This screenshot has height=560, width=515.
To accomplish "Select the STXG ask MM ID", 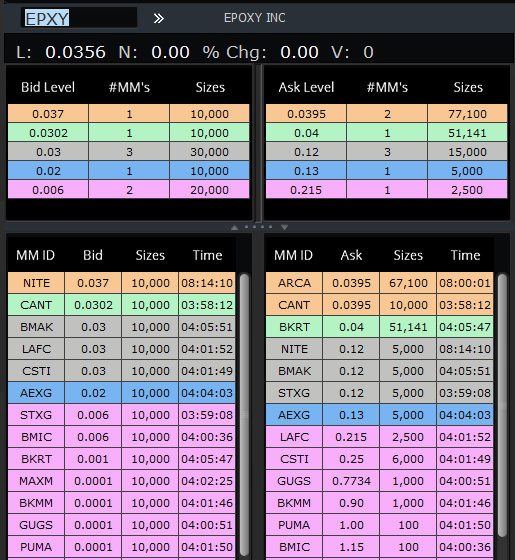I will point(294,393).
